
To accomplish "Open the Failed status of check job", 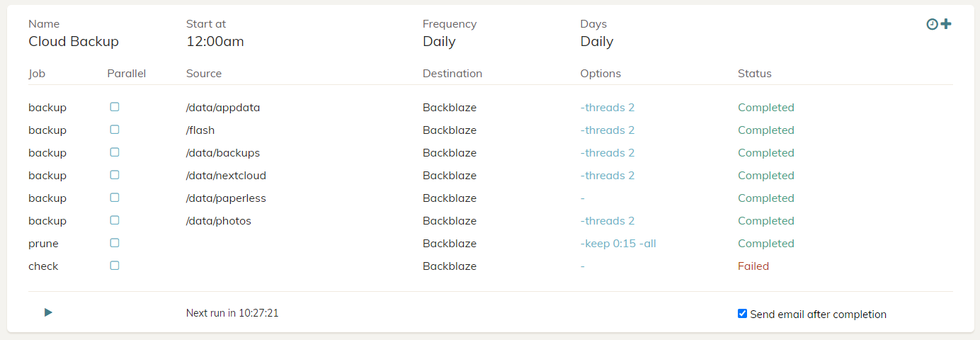I will 753,266.
